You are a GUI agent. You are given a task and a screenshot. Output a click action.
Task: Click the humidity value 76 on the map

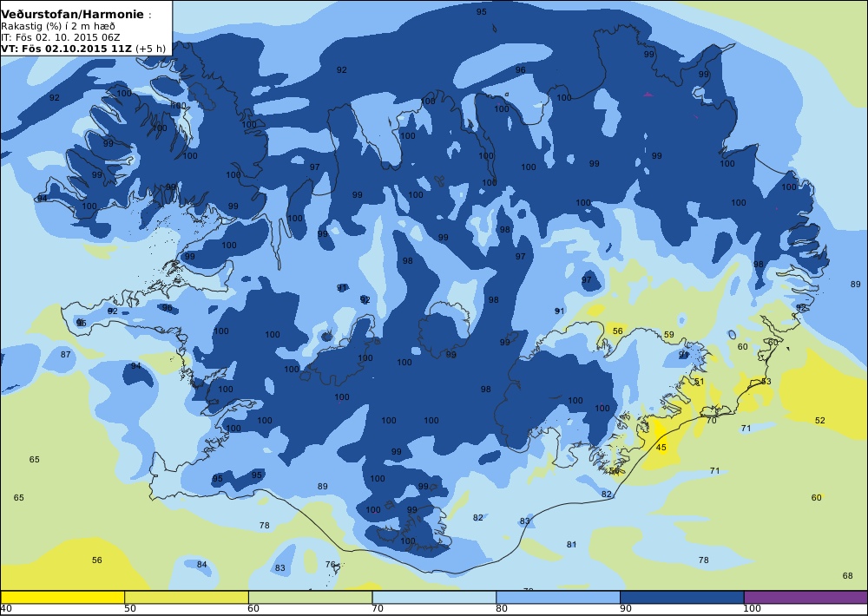330,565
